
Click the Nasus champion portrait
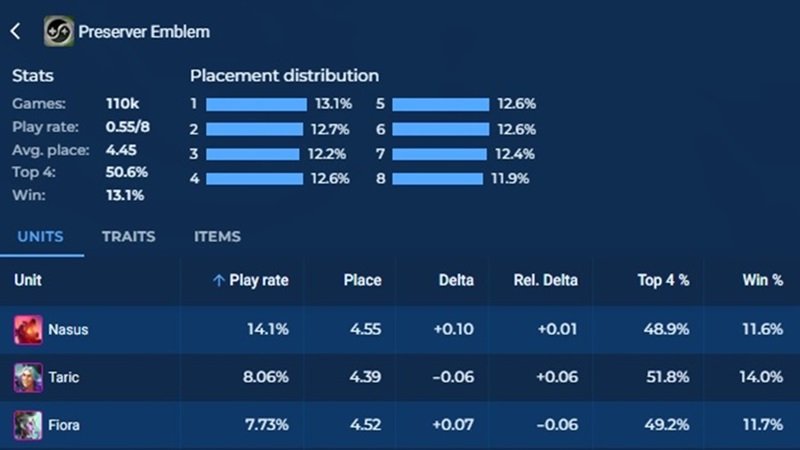(28, 329)
